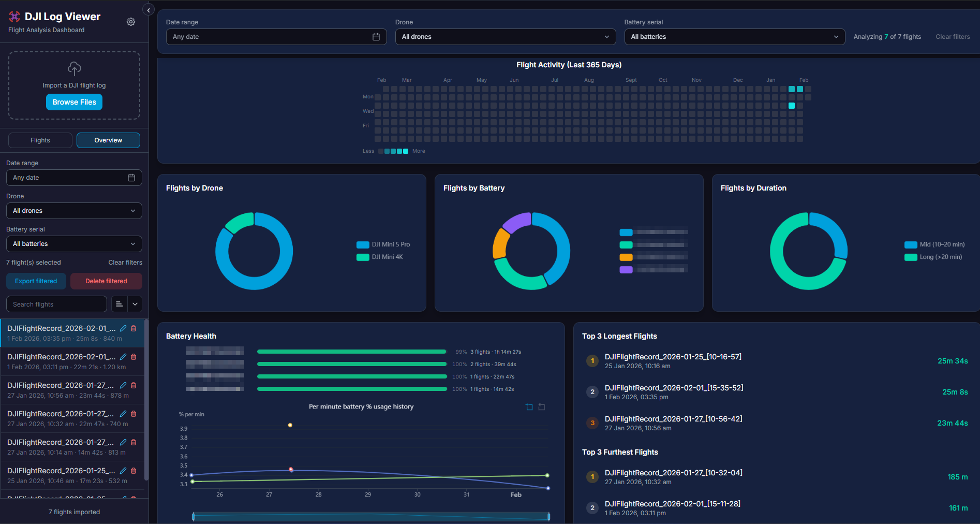Open the Battery serial dropdown at the top

(734, 37)
